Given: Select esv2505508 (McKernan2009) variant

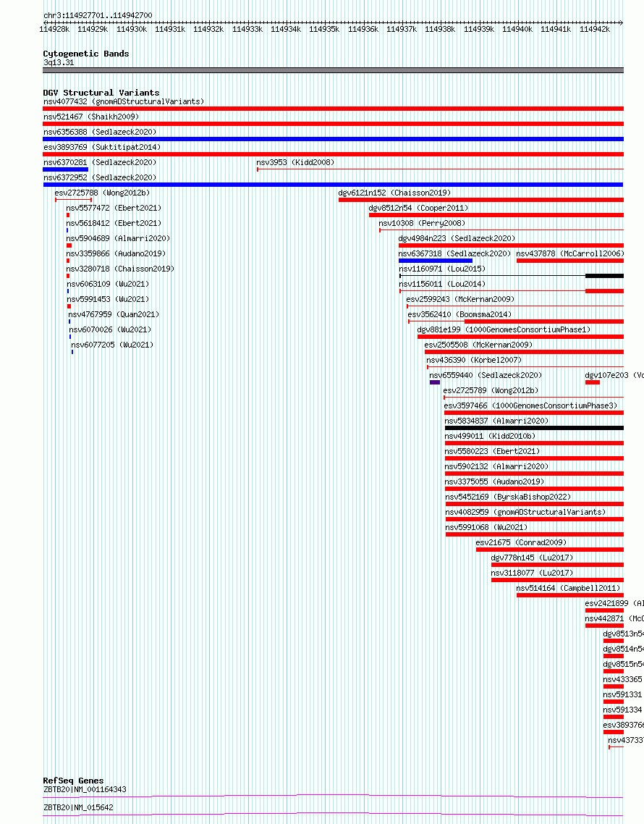Looking at the screenshot, I should pyautogui.click(x=478, y=345).
